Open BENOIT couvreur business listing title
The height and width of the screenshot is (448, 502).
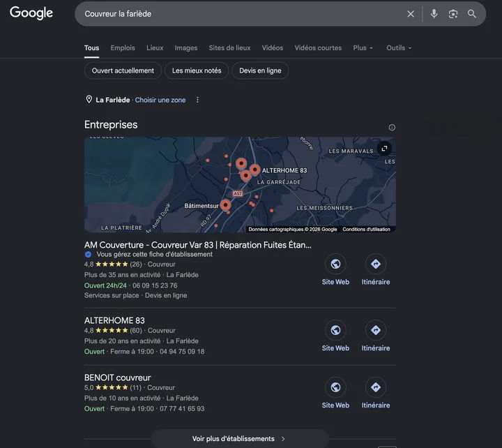(x=117, y=378)
